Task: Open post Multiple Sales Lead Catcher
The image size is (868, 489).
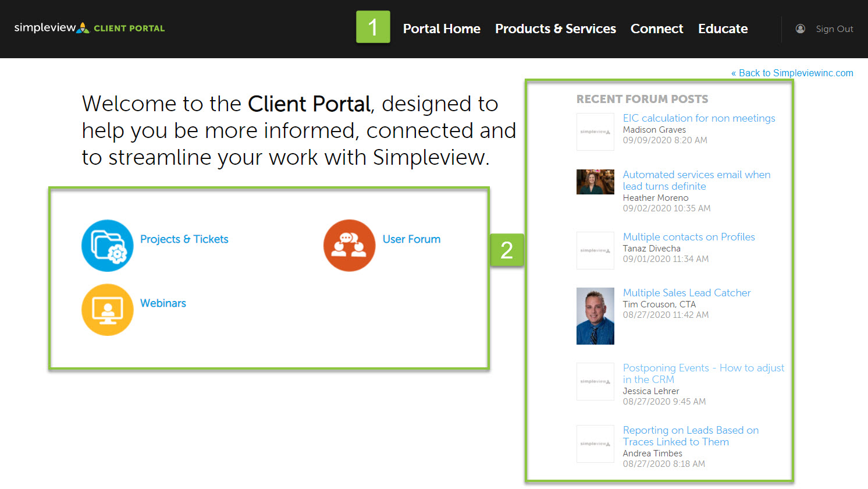Action: [686, 293]
